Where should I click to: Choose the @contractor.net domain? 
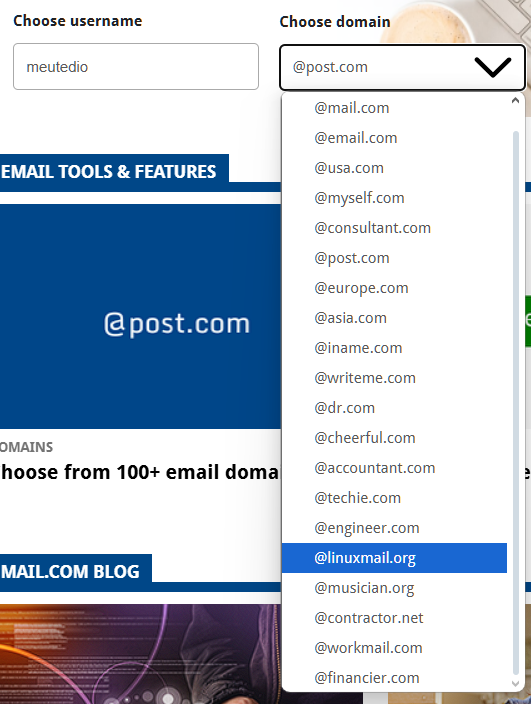(x=394, y=618)
